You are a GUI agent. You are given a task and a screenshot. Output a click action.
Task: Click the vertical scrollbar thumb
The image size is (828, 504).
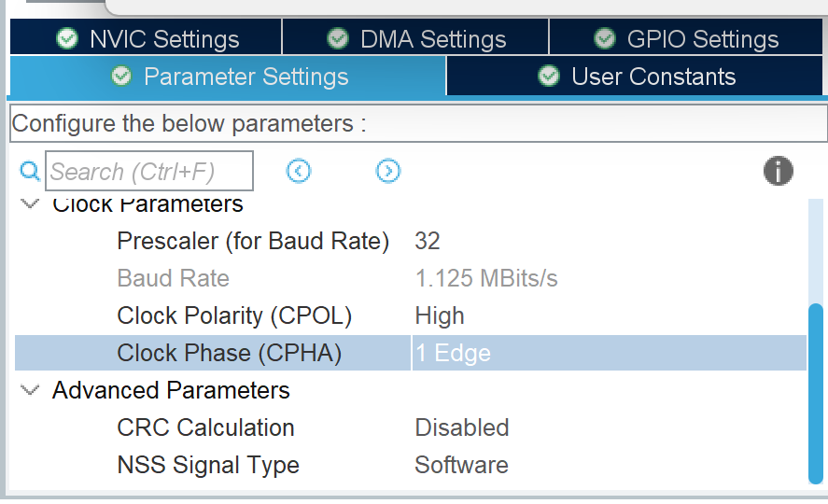(x=816, y=393)
